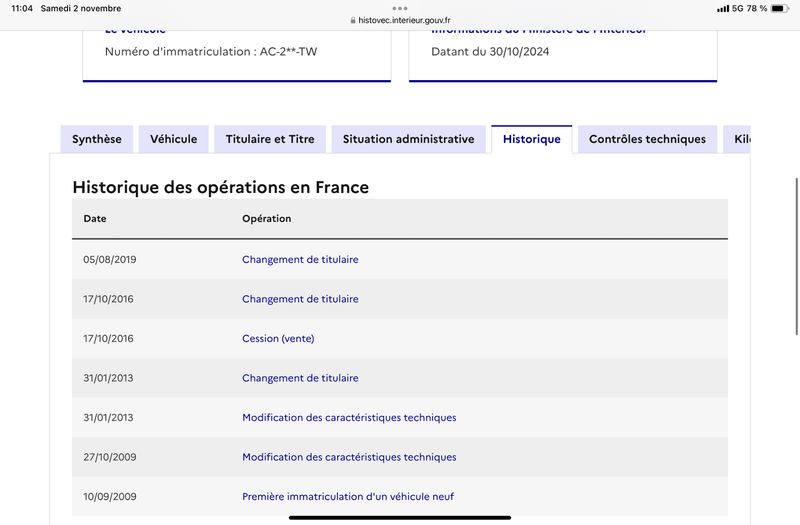Tap the histovec.interieur.gouv.fr address bar
Viewport: 800px width, 525px height.
point(400,20)
